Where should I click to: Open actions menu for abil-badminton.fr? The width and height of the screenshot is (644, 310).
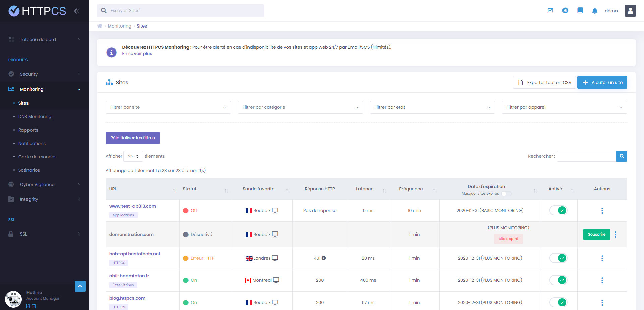(x=602, y=280)
